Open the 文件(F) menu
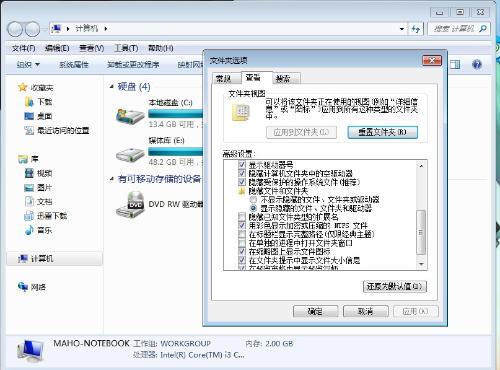 24,48
